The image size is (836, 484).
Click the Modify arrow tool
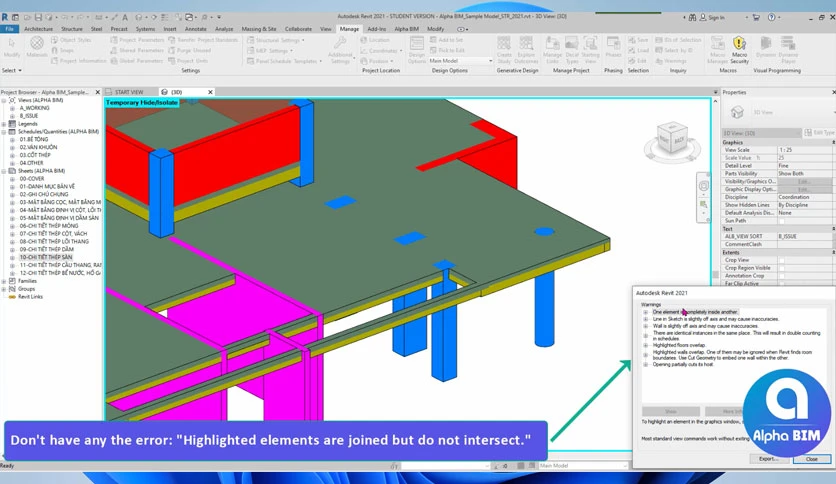[x=12, y=47]
